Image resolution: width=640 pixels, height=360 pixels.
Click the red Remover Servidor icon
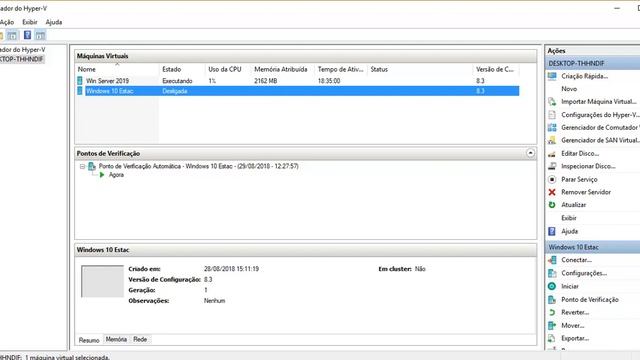tap(552, 192)
